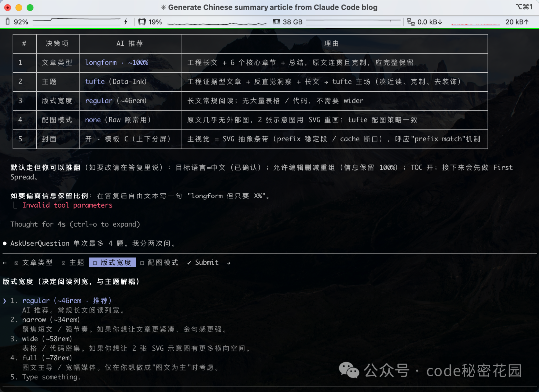
Task: Click 'tufte (Data-Ink)' table cell
Action: [x=131, y=82]
